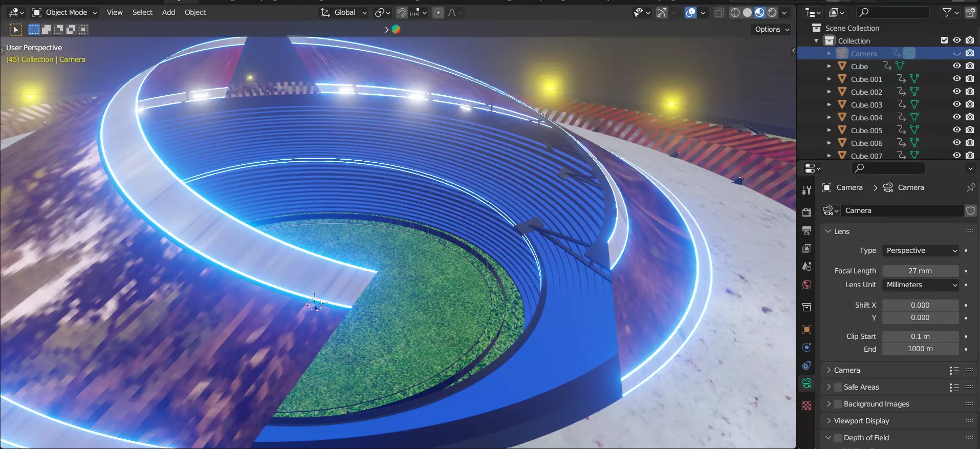Open Safe Areas presets list
The width and height of the screenshot is (980, 449).
click(954, 387)
